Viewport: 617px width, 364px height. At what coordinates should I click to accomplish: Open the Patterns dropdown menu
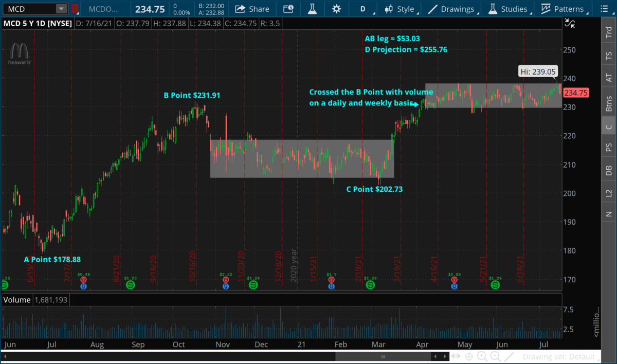click(564, 9)
